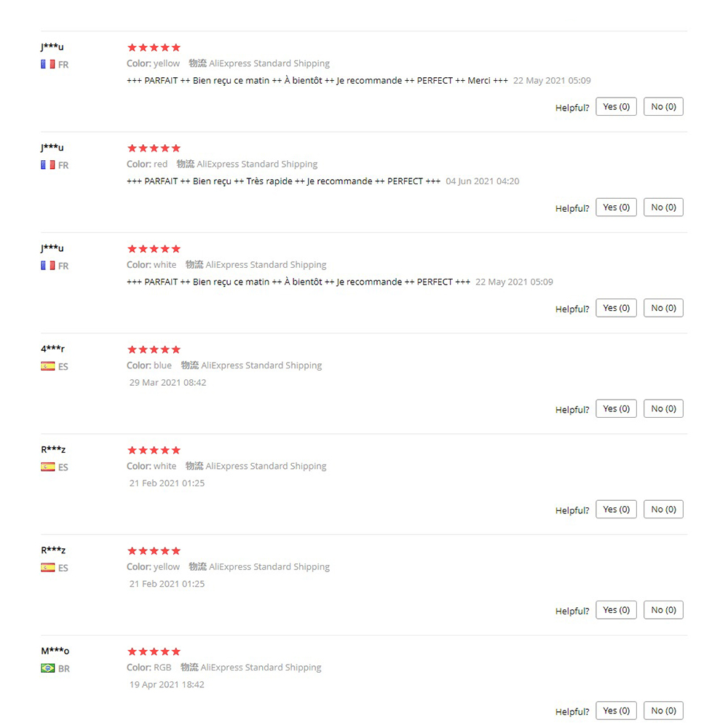Click the star rating on M***o's RGB review
728x728 pixels.
pyautogui.click(x=154, y=652)
